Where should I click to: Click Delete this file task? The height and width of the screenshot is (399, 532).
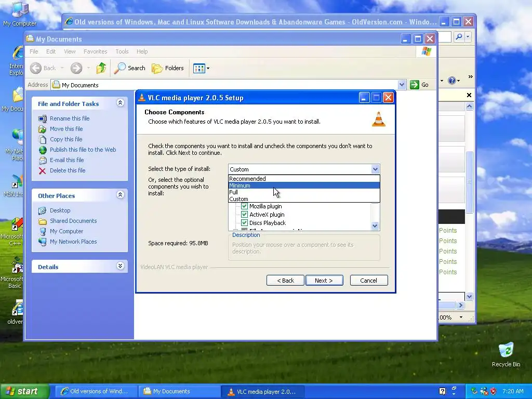click(68, 170)
